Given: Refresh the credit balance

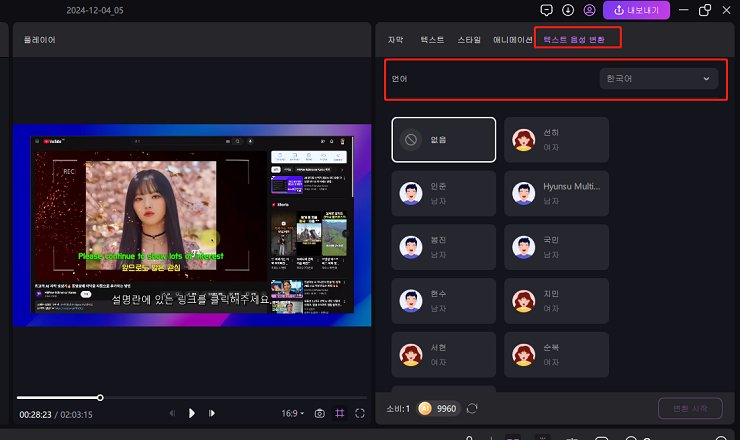Looking at the screenshot, I should pyautogui.click(x=472, y=408).
